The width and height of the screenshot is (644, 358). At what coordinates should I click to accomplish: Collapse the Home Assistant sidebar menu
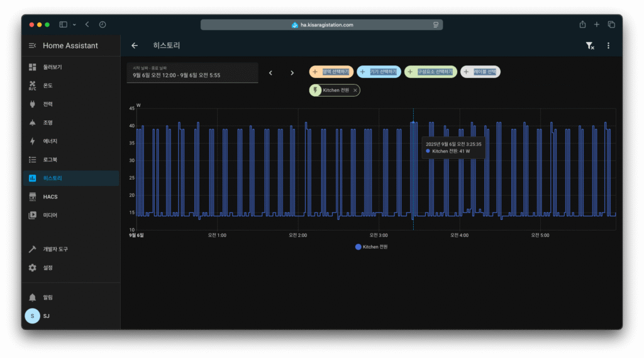pos(33,46)
